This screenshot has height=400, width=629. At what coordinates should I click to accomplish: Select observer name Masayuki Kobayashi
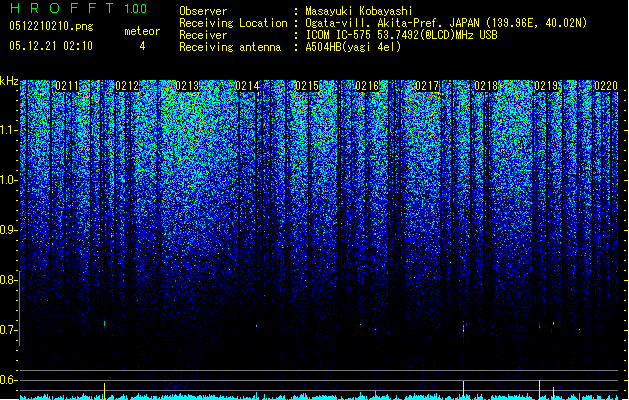pos(359,11)
